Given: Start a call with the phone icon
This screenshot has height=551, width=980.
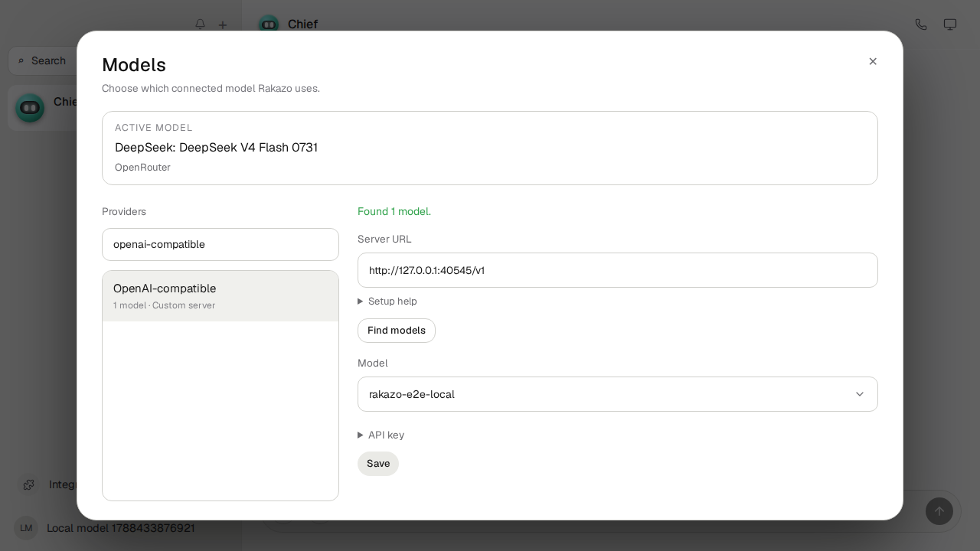Looking at the screenshot, I should tap(921, 24).
